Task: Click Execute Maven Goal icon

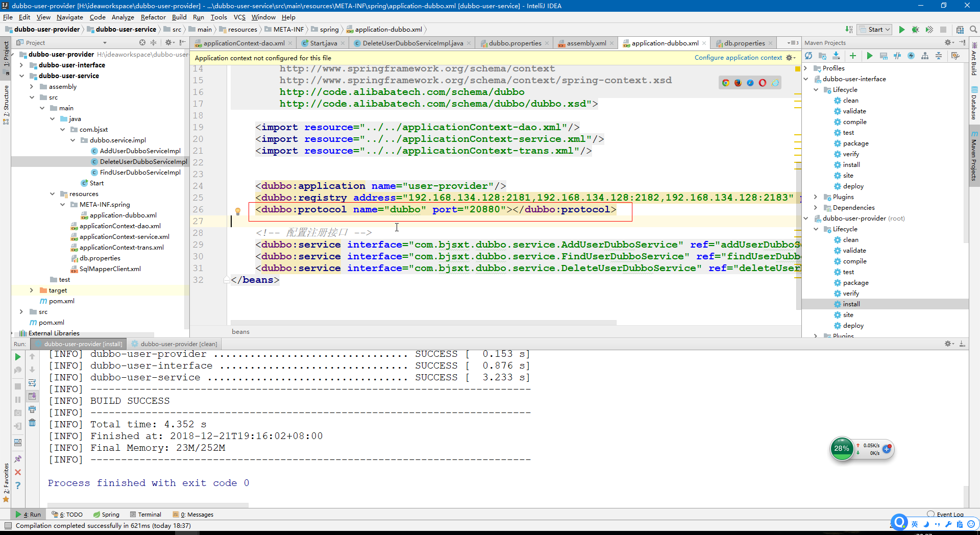Action: click(884, 56)
